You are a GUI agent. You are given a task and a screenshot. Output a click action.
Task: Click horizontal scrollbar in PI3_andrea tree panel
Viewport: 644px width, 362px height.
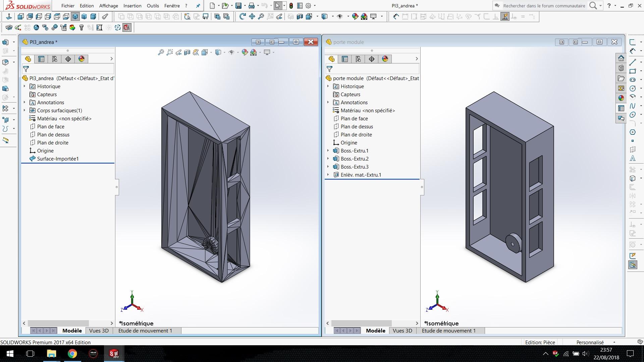coord(58,323)
